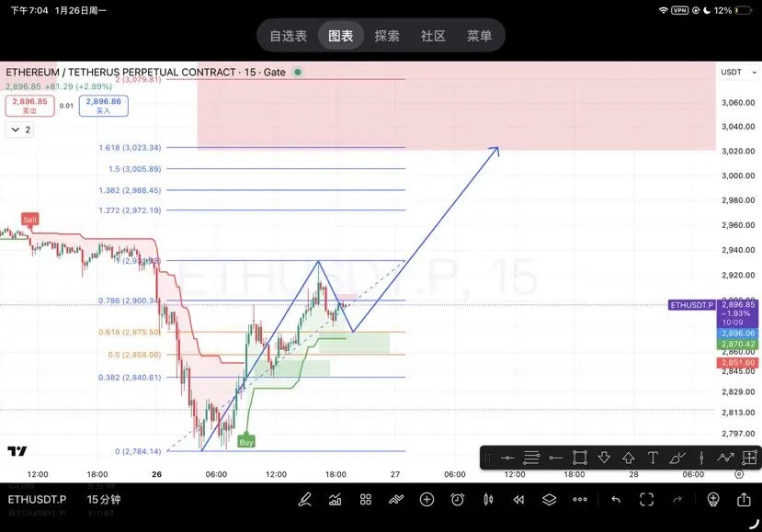Viewport: 762px width, 532px height.
Task: Open the object tree layers icon
Action: [549, 500]
